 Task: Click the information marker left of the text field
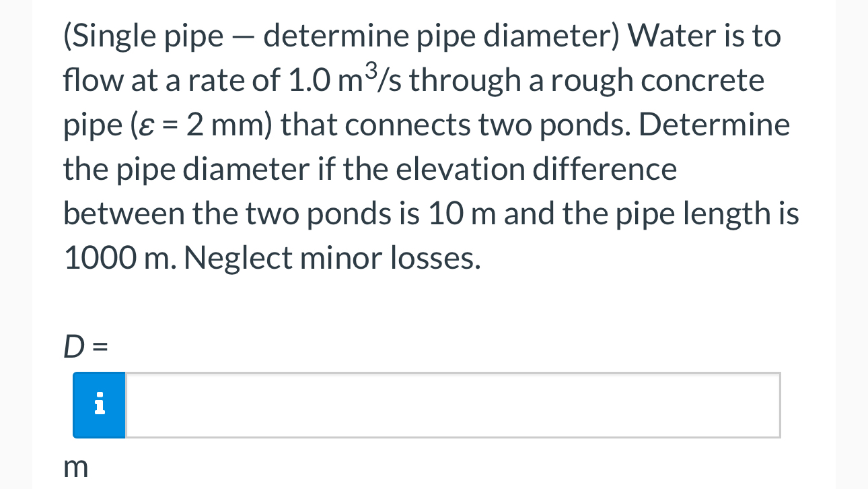(x=98, y=405)
